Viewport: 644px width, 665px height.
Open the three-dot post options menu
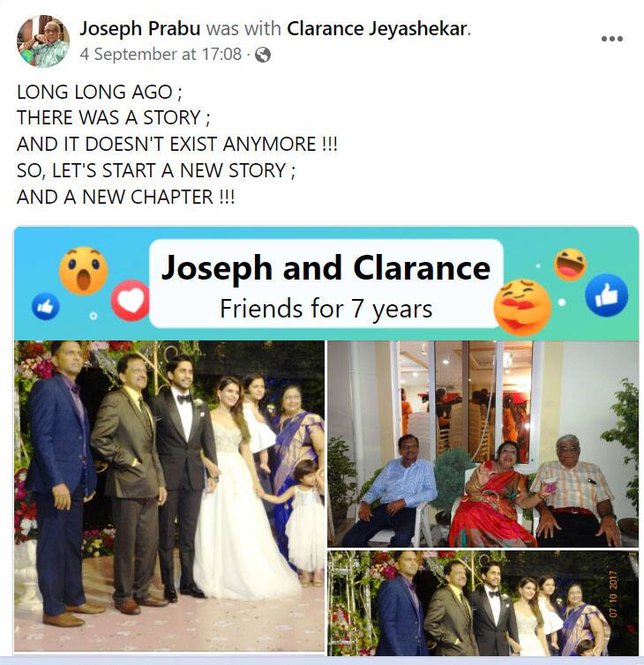tap(611, 39)
